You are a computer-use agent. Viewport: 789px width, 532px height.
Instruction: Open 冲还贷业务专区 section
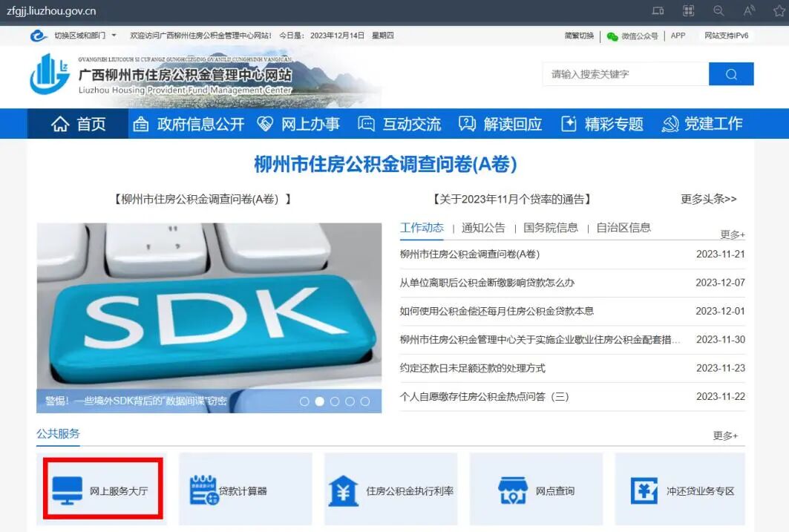[681, 490]
